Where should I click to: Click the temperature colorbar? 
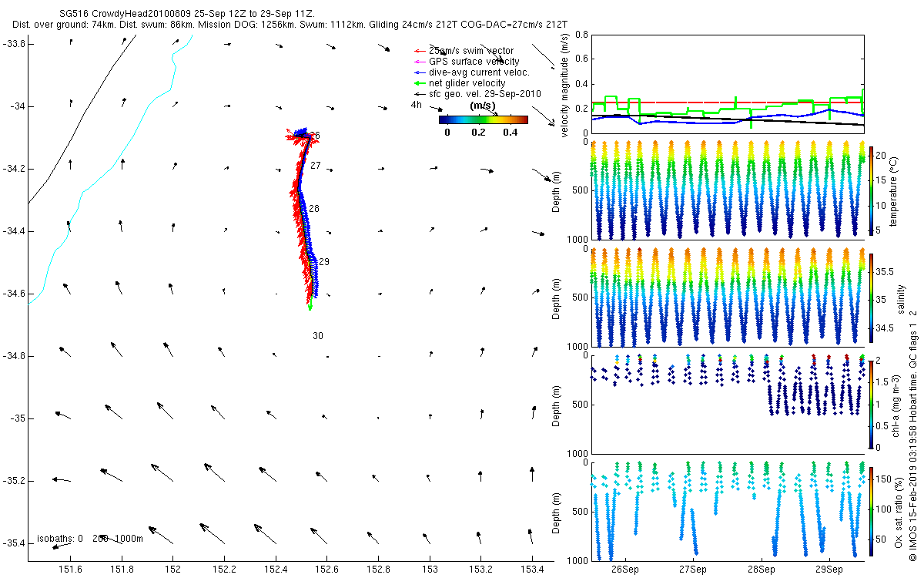tap(872, 190)
